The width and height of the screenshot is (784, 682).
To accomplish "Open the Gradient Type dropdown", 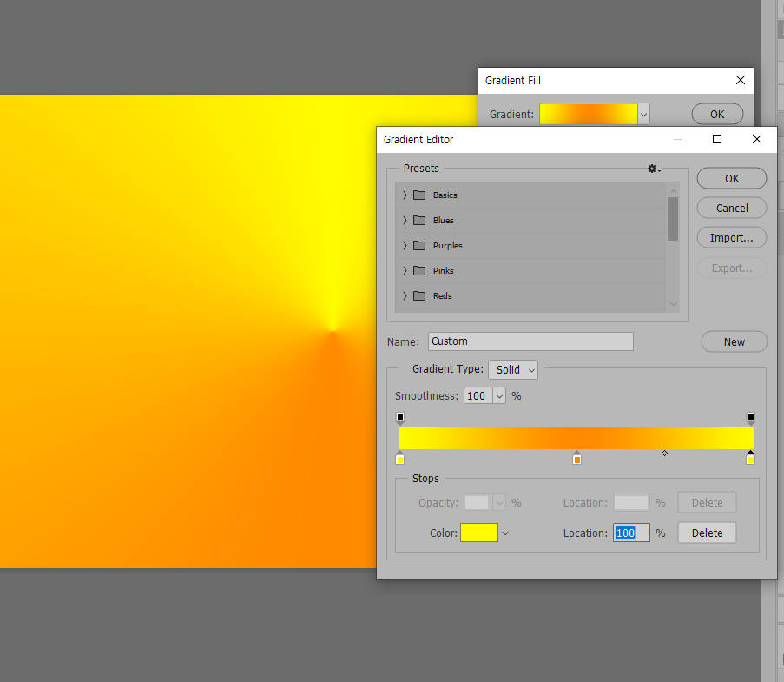I will coord(513,370).
